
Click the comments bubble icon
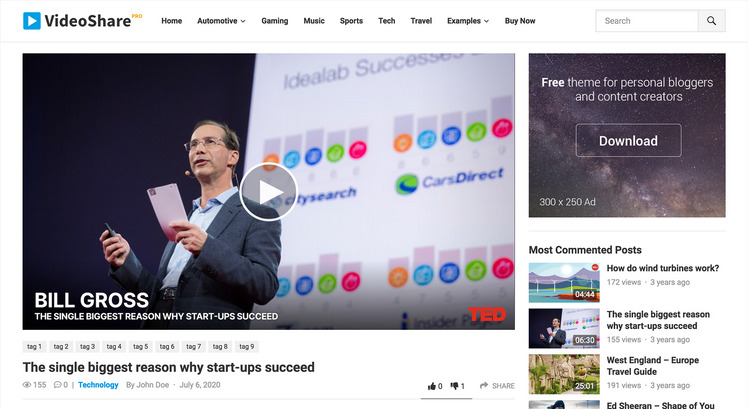click(x=58, y=385)
